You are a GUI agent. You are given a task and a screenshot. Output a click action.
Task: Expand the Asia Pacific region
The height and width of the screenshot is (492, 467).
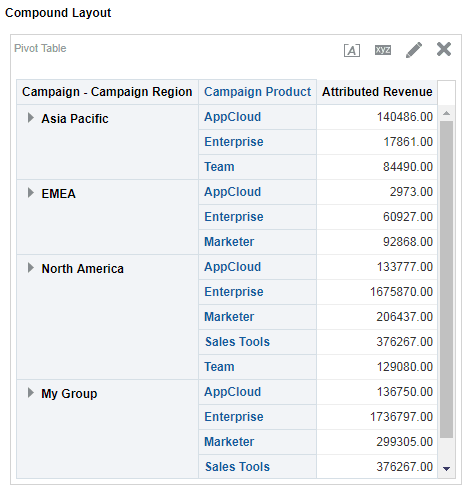[x=31, y=118]
